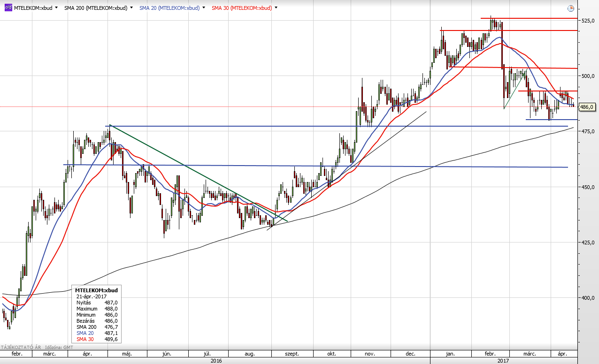Click the bold MTELEKOM:xbud info box title
Image resolution: width=599 pixels, height=364 pixels.
[96, 290]
